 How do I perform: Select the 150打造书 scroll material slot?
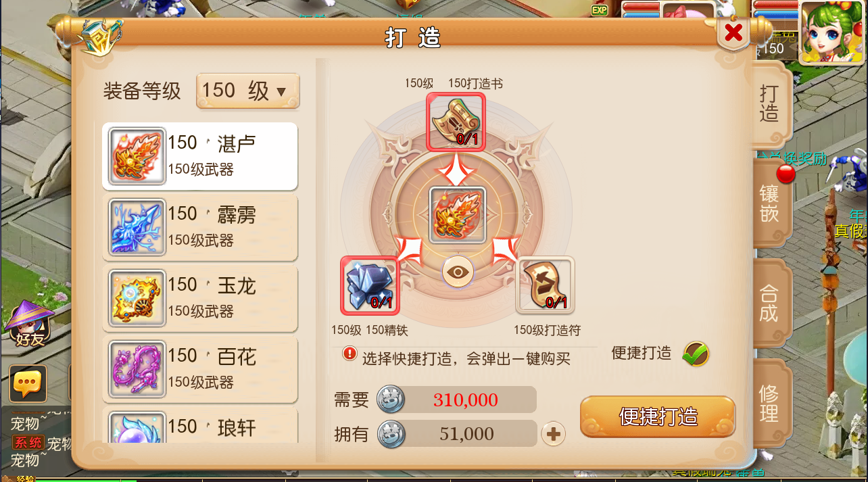coord(456,122)
